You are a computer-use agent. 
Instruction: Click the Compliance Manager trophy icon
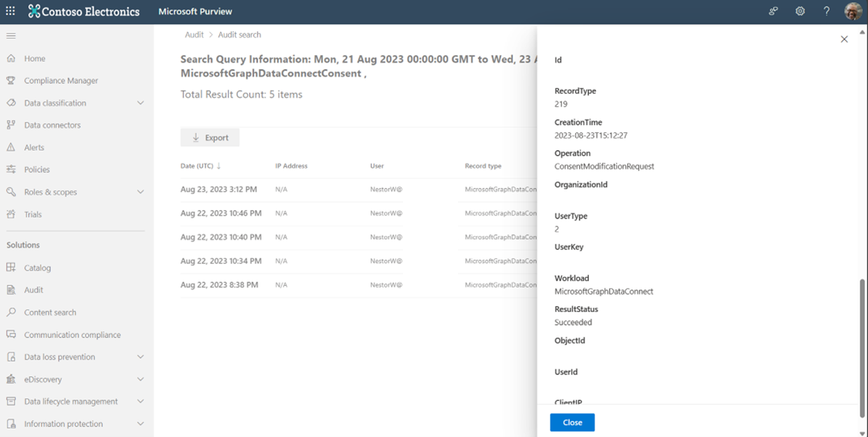pos(11,81)
